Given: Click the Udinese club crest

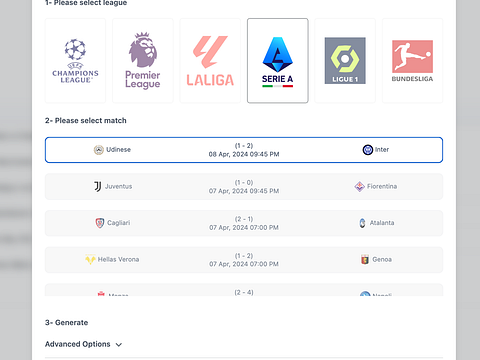Looking at the screenshot, I should tap(99, 150).
